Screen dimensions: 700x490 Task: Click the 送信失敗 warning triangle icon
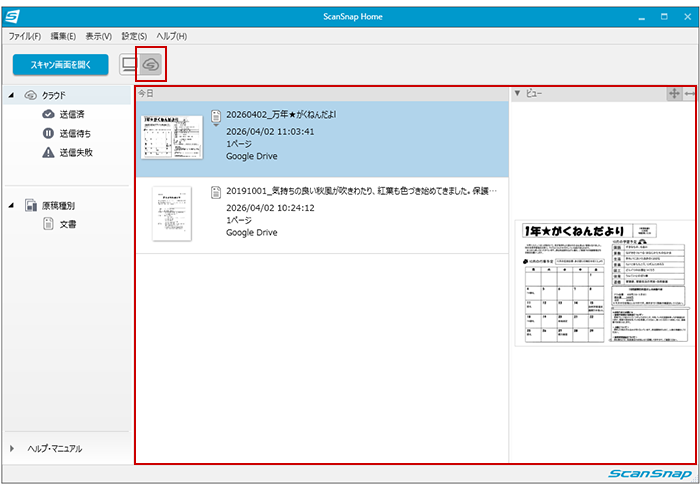(48, 153)
